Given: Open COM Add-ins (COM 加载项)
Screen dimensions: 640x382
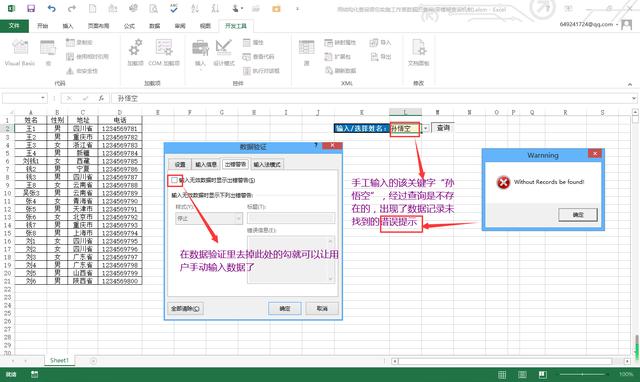Looking at the screenshot, I should click(x=164, y=52).
